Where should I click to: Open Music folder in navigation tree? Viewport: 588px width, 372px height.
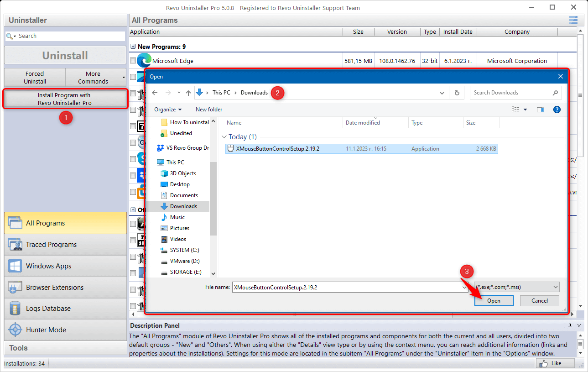click(173, 217)
